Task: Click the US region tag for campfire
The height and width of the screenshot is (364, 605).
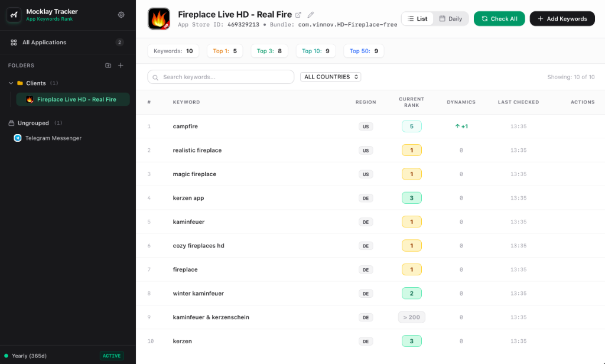Action: tap(366, 126)
